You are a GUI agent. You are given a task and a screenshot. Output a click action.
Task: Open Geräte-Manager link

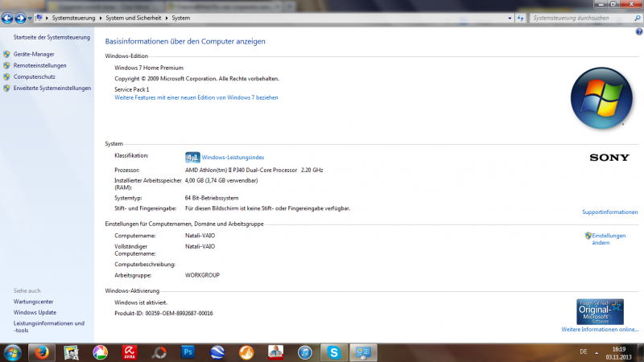(x=34, y=54)
